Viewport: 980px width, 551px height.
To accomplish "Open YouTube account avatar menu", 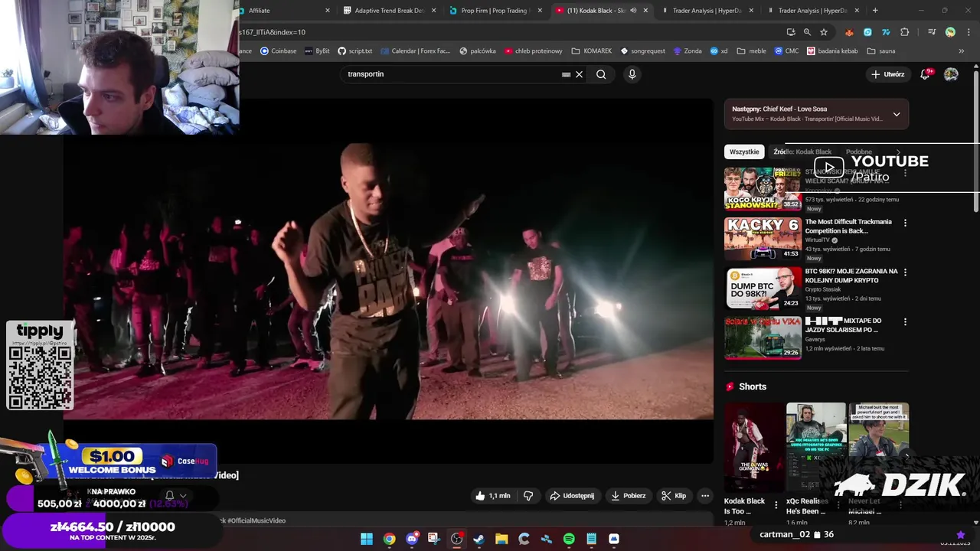I will [x=951, y=74].
